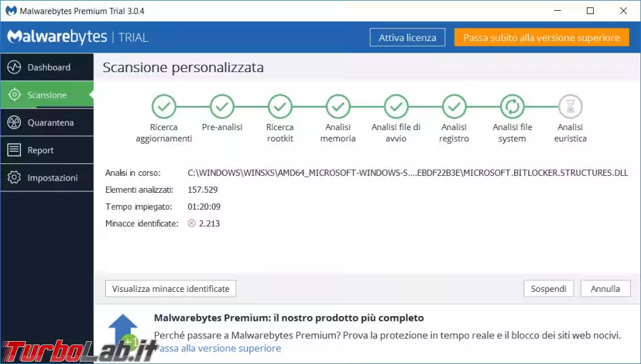Cancel the scan with Annulla button
Screen dimensions: 641x364
click(605, 289)
